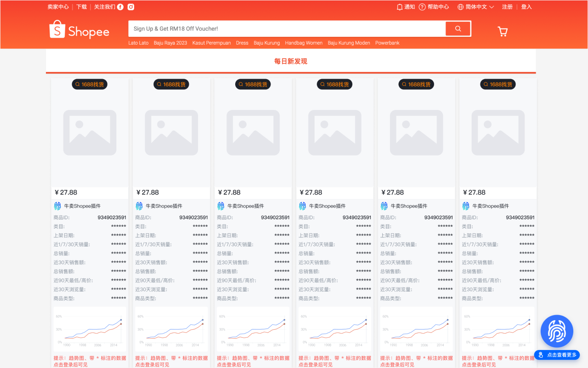
Task: Click 点击查看更多 view more button
Action: [557, 355]
